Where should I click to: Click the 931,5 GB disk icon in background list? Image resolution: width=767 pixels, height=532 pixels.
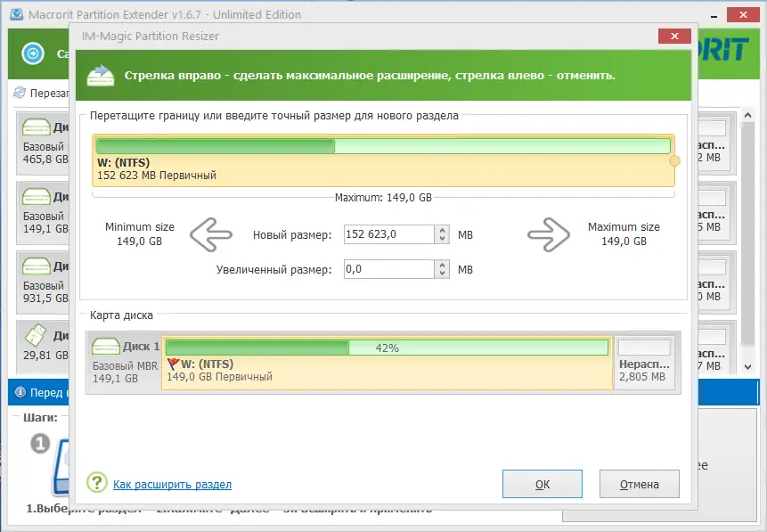coord(37,266)
